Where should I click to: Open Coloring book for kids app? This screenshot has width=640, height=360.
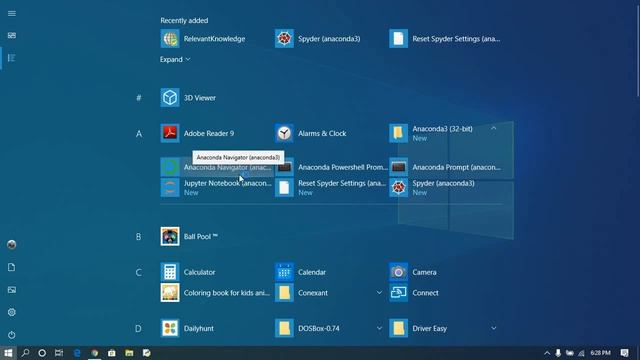tap(216, 293)
